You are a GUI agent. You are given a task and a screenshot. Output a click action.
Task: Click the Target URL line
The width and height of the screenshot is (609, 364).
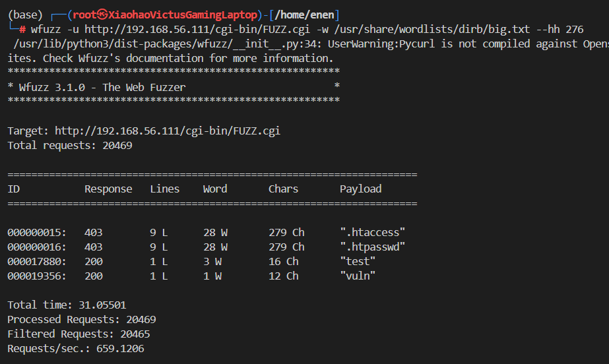click(144, 131)
